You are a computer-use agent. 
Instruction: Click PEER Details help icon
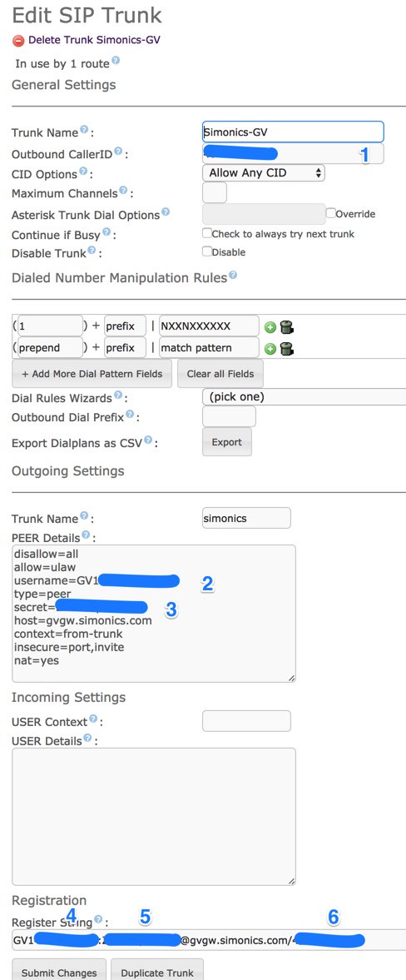coord(86,535)
